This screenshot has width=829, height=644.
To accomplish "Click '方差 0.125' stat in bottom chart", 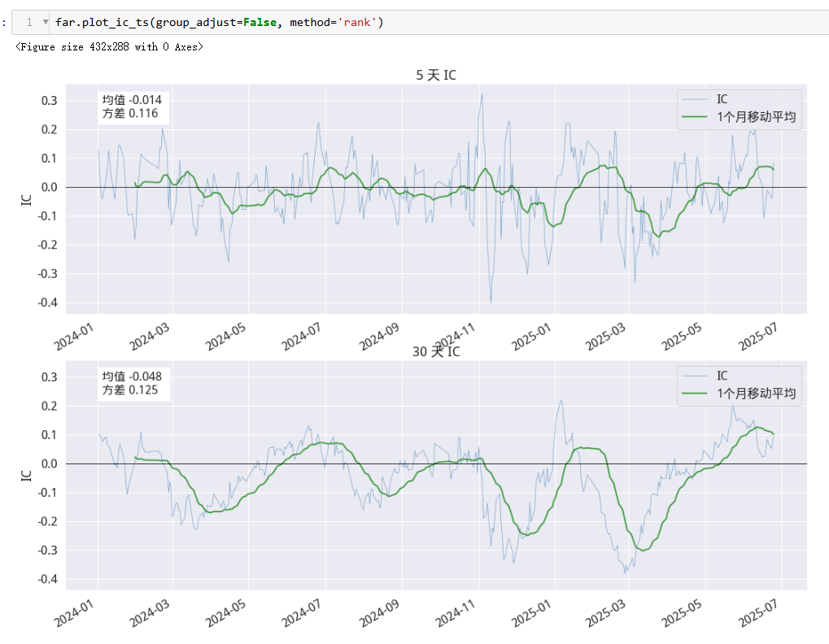I will click(130, 389).
